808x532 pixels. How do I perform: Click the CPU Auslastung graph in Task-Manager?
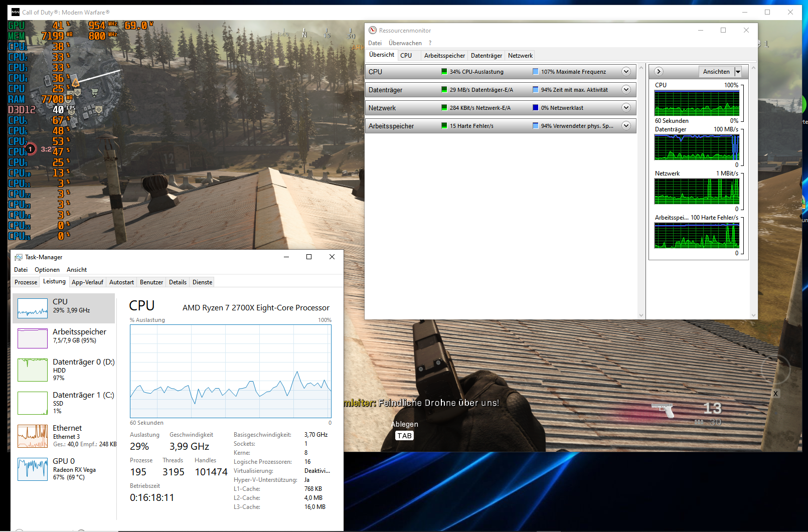231,371
